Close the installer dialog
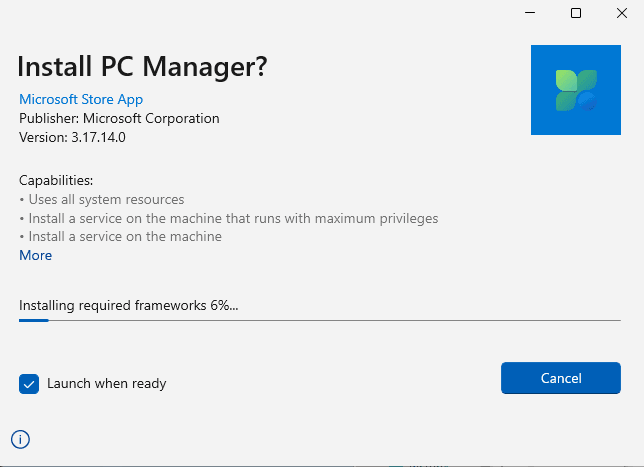 pyautogui.click(x=621, y=13)
